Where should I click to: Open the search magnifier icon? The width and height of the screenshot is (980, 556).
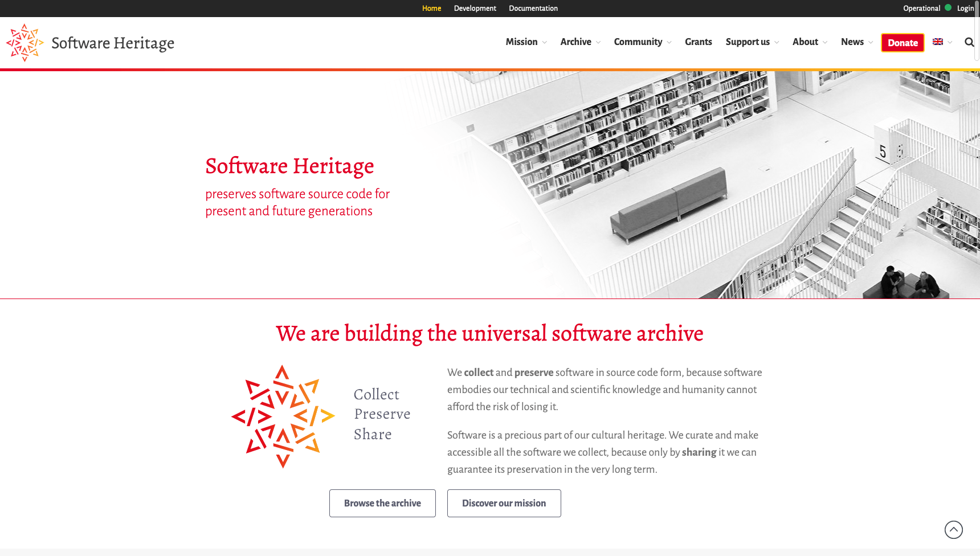(x=969, y=42)
